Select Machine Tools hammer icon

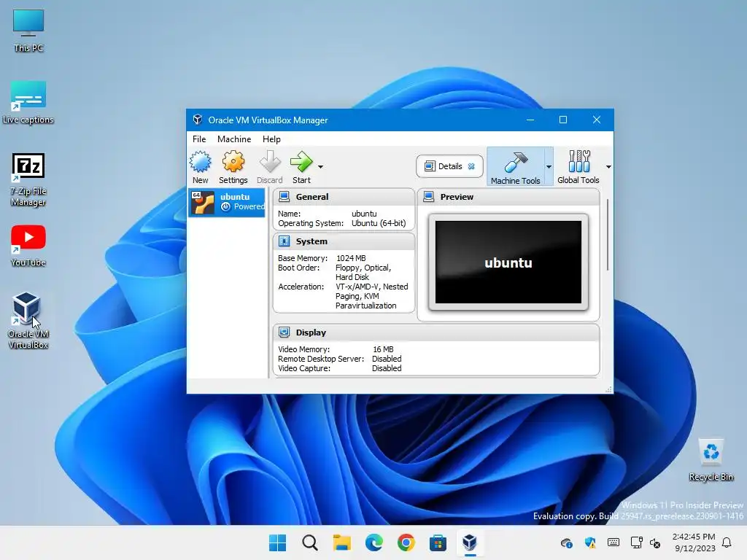[515, 163]
